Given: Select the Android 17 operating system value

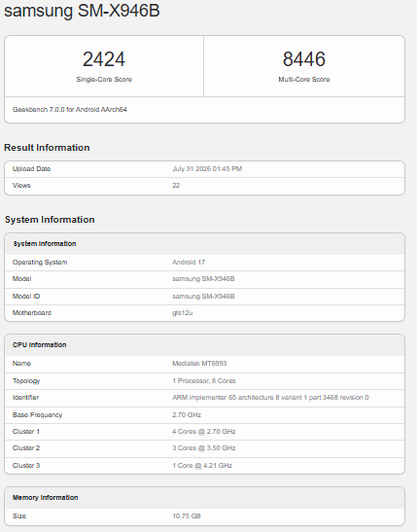Looking at the screenshot, I should (189, 263).
